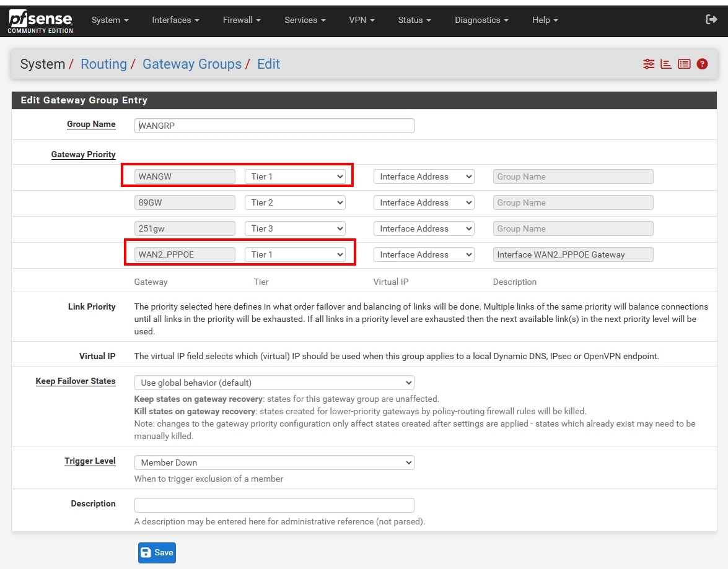Change the Tier for the 251gw gateway
Image resolution: width=728 pixels, height=569 pixels.
tap(295, 228)
